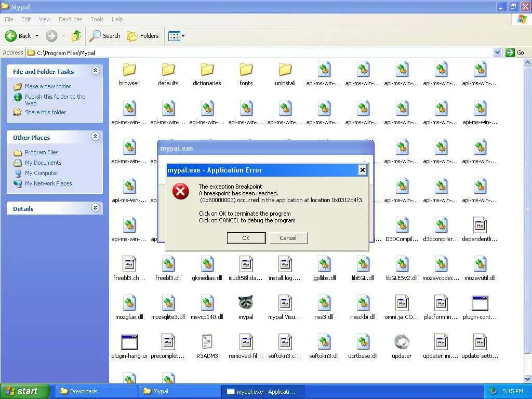532x399 pixels.
Task: Open the Tools menu
Action: (97, 19)
